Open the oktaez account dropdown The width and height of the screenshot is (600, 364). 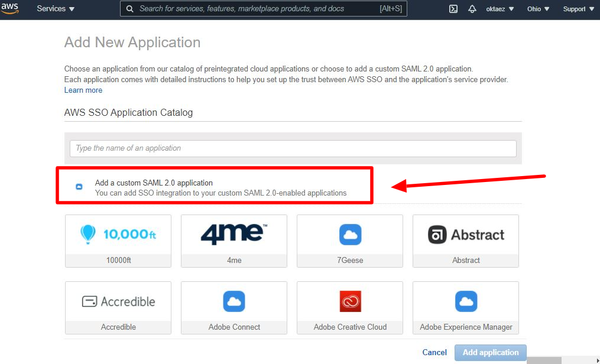pos(500,9)
